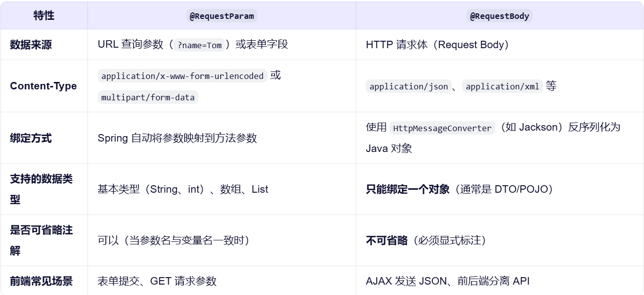Click the Content-Type row label
Viewport: 644px width, 295px height.
point(43,86)
